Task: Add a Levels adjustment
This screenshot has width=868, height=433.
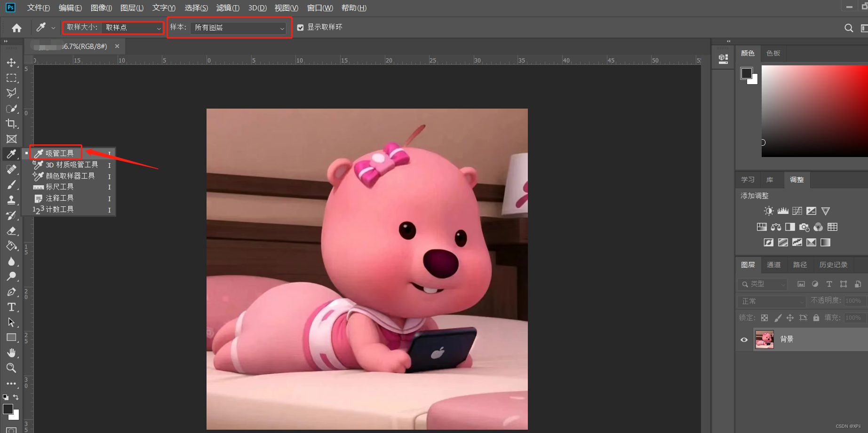Action: point(783,211)
